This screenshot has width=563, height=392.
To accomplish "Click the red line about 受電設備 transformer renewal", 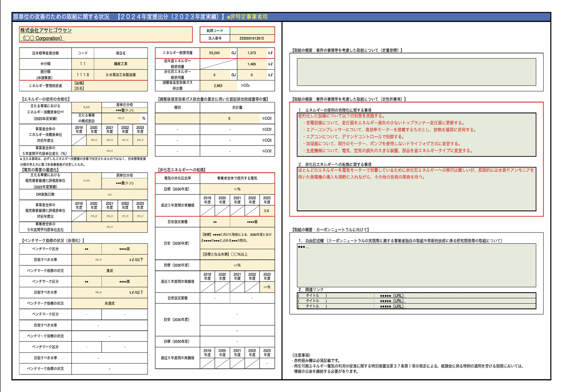I will point(384,123).
